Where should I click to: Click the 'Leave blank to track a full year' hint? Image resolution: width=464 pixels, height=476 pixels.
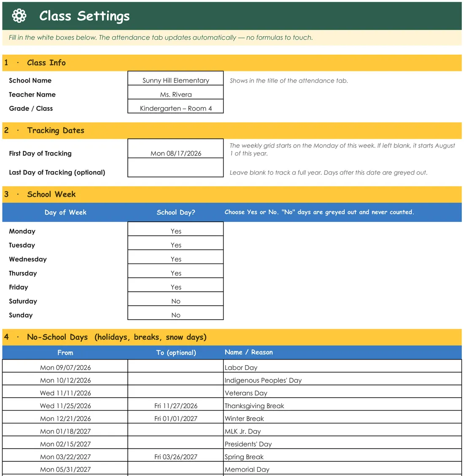[328, 172]
